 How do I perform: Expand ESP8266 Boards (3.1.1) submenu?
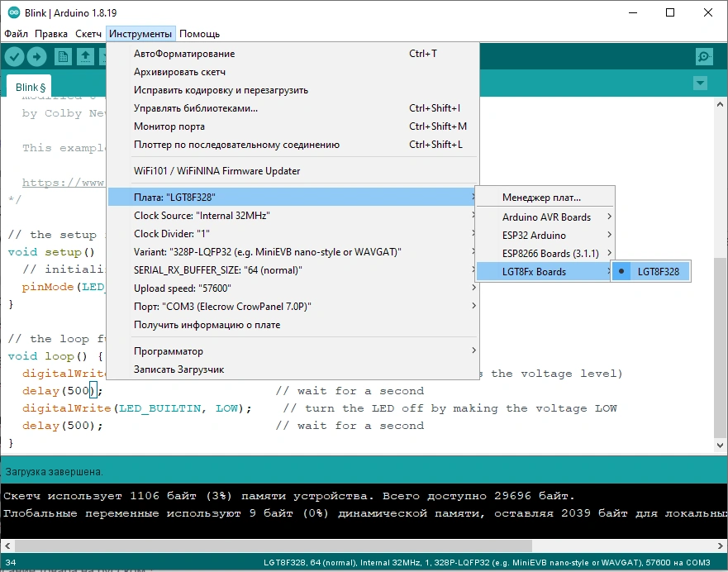point(546,253)
